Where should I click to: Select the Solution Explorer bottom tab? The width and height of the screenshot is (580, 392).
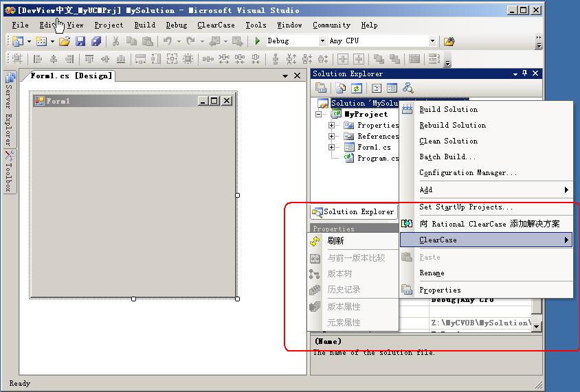click(x=354, y=211)
